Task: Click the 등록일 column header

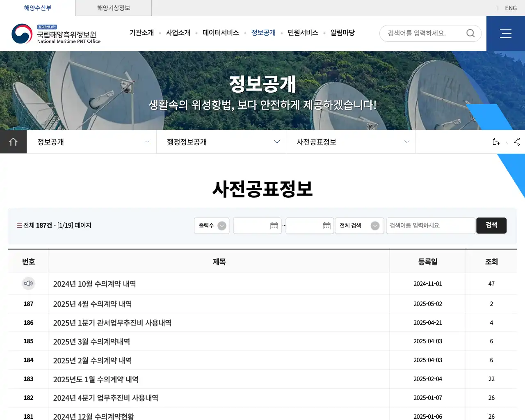Action: click(428, 262)
